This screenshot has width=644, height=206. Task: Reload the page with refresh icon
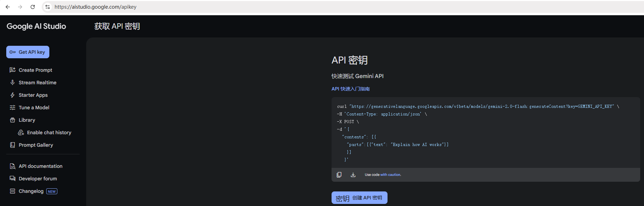click(x=33, y=7)
